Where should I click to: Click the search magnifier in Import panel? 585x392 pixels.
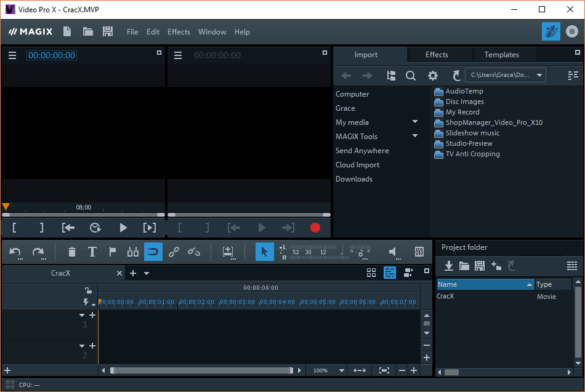pos(411,76)
